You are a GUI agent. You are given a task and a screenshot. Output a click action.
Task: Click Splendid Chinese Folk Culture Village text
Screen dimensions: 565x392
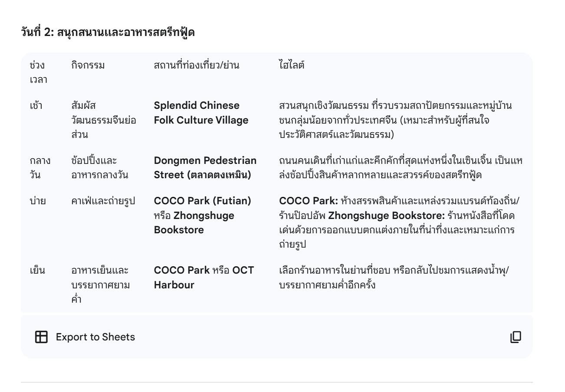click(x=201, y=113)
